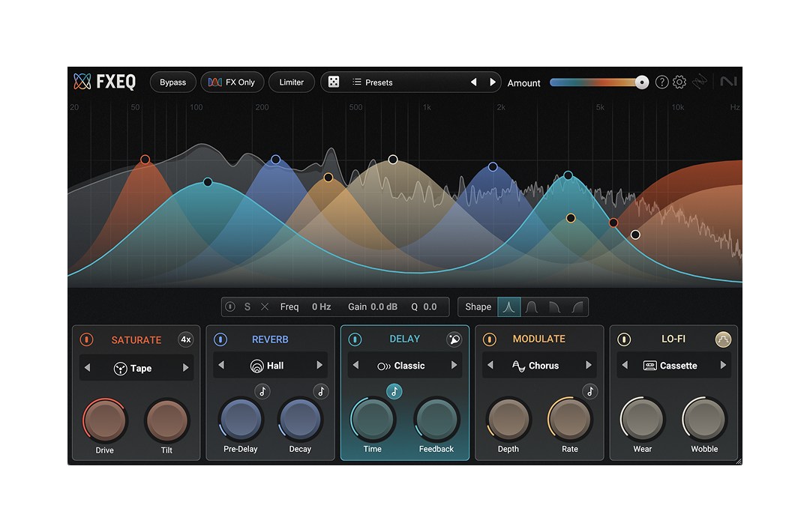Click the Native Instruments logo icon
810x532 pixels.
coord(728,82)
